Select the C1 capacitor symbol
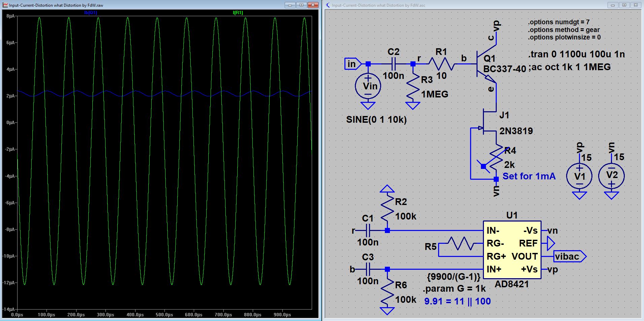 coord(368,231)
